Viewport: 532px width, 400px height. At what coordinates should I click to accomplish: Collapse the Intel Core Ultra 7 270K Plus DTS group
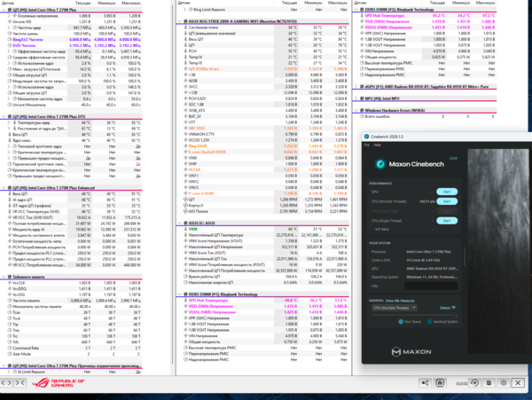point(4,117)
